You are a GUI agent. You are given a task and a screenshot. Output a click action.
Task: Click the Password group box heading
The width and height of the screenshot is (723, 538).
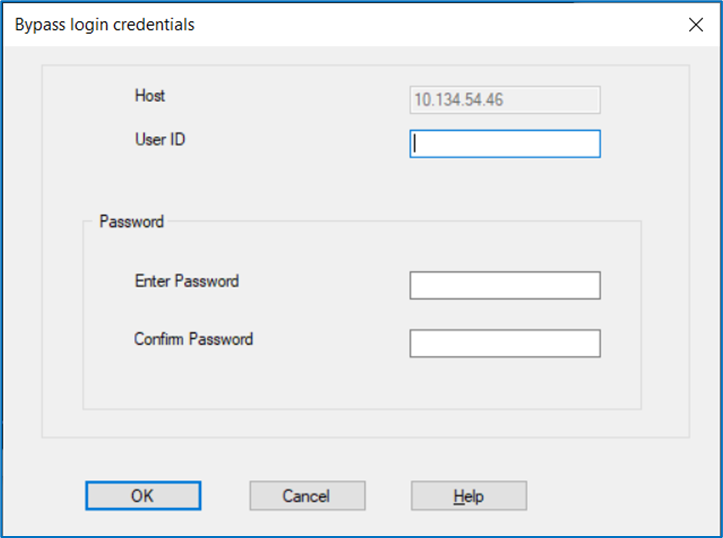131,221
